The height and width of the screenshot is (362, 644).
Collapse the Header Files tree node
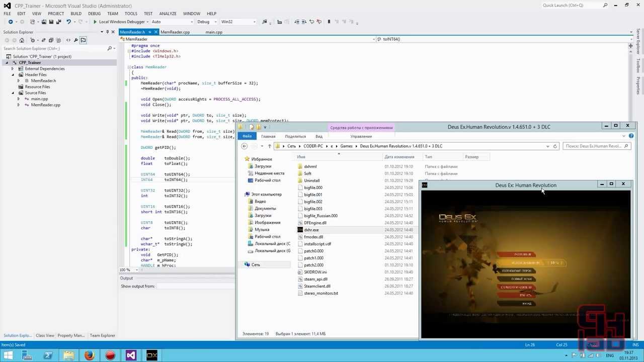(14, 74)
